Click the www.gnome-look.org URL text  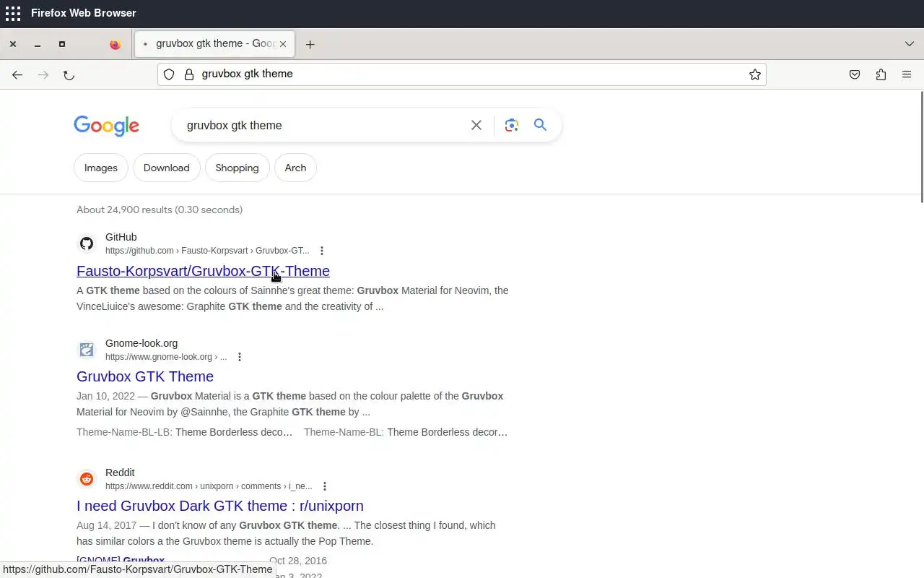click(166, 357)
